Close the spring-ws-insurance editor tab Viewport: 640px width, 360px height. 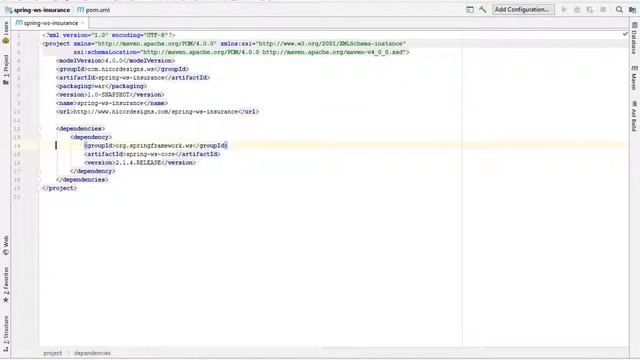point(82,23)
